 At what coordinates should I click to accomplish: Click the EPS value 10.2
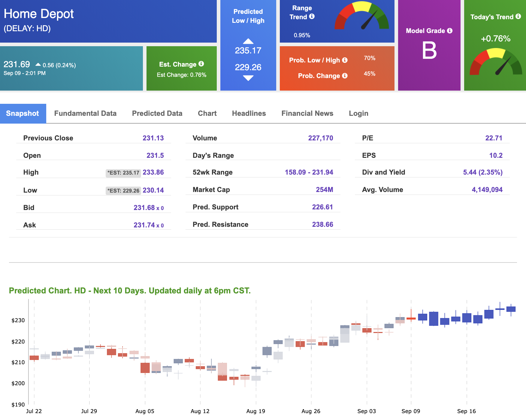coord(496,155)
